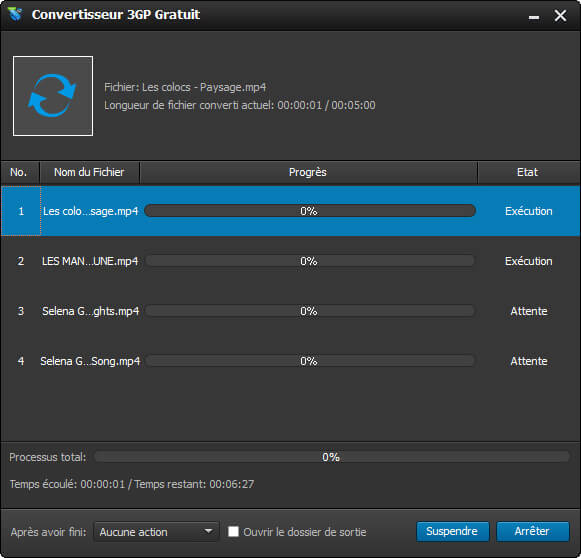Select the Selena G...ghts.mp4 row
The width and height of the screenshot is (581, 558).
[x=290, y=311]
